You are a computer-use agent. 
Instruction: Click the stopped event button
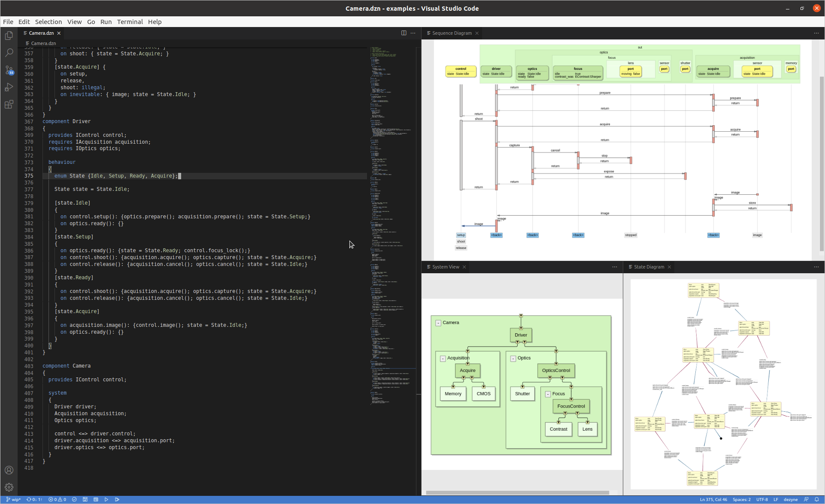click(x=631, y=235)
